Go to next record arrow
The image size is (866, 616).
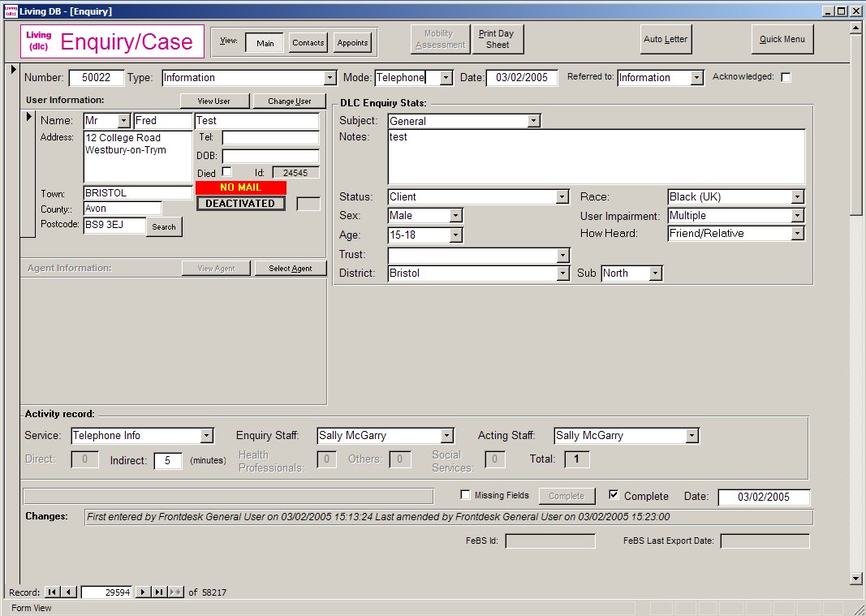(143, 592)
